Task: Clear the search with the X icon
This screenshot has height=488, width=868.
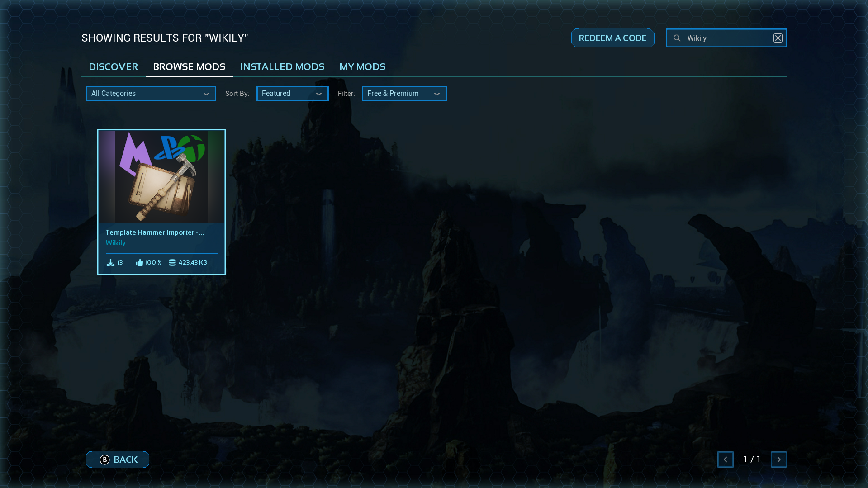Action: [778, 38]
